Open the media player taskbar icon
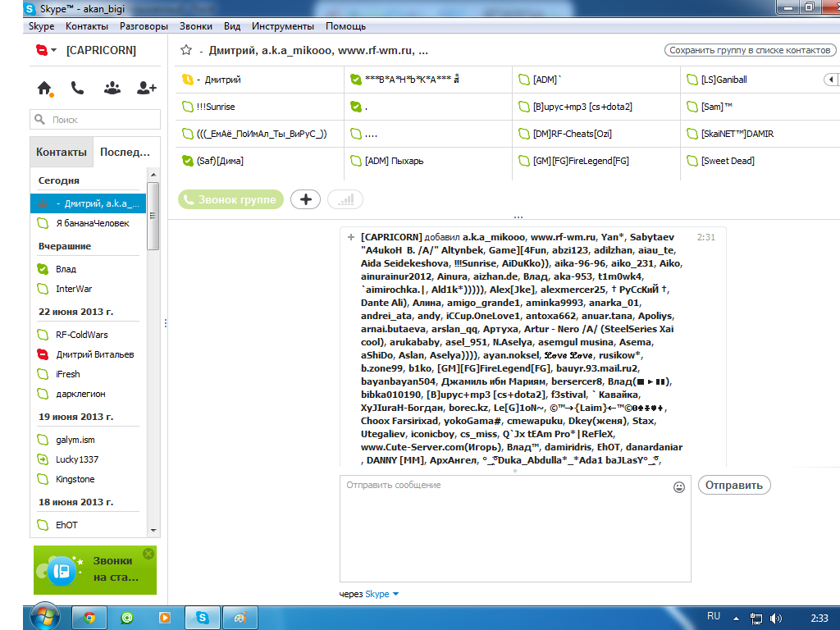The image size is (840, 630). pos(164,618)
